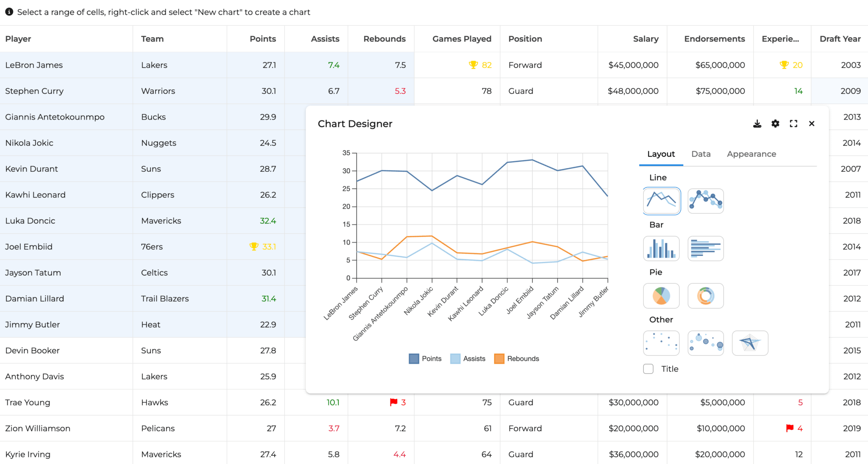Open chart settings gear
Screen dimensions: 868x464
click(775, 124)
